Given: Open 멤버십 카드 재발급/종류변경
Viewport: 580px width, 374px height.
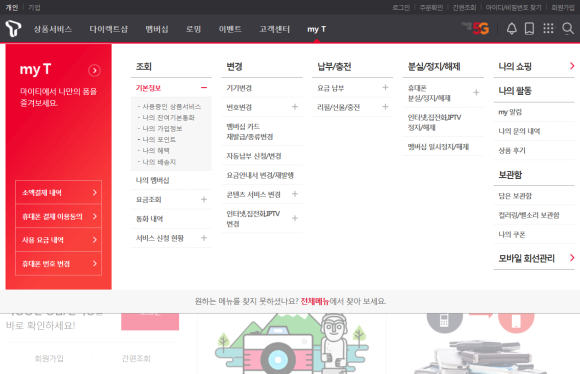Looking at the screenshot, I should click(250, 131).
